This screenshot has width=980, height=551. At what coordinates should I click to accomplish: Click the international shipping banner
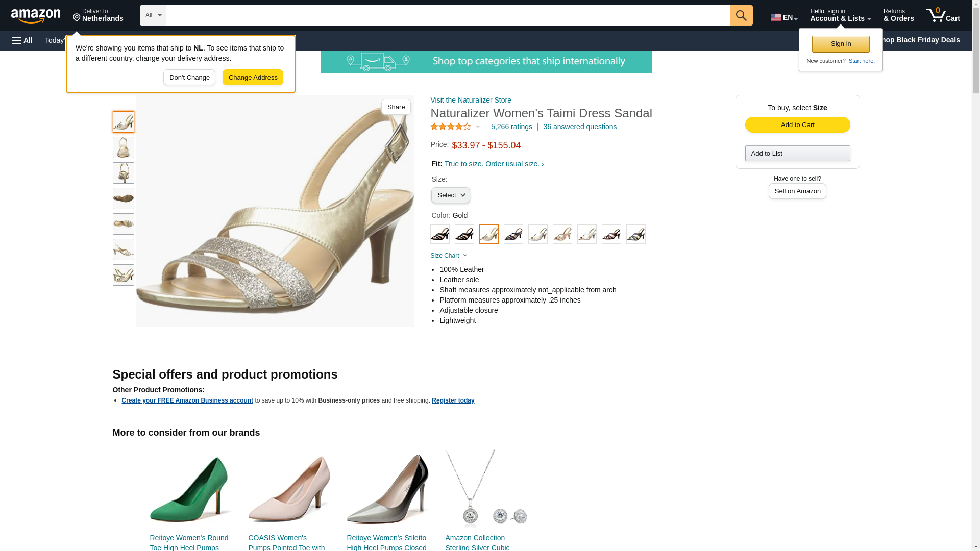click(x=486, y=62)
